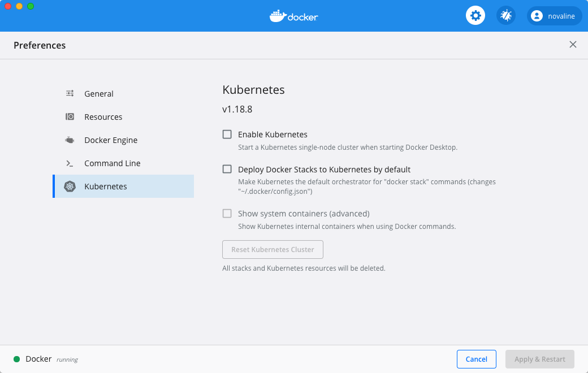Screen dimensions: 588x373
Task: Click the Reset Kubernetes Cluster button
Action: coord(273,249)
